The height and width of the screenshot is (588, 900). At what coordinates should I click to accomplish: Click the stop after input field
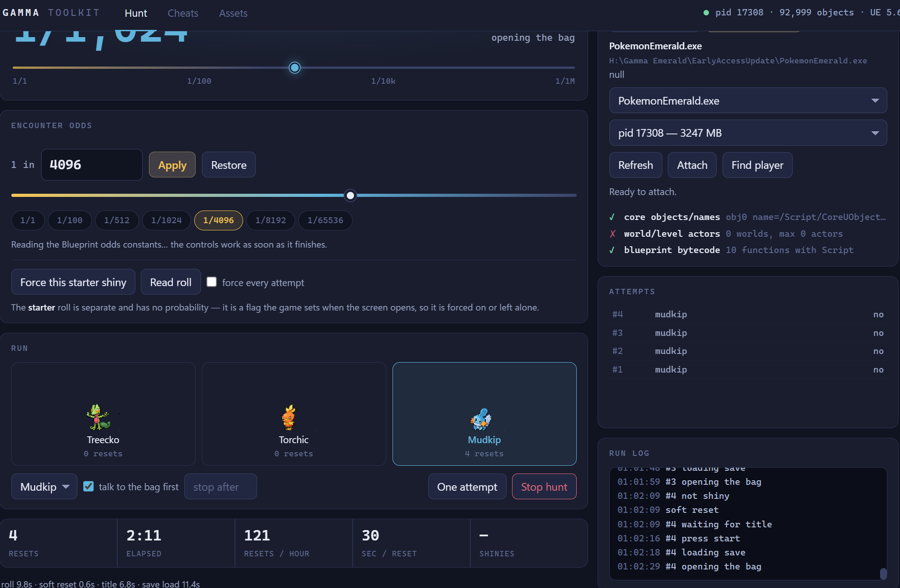(220, 487)
